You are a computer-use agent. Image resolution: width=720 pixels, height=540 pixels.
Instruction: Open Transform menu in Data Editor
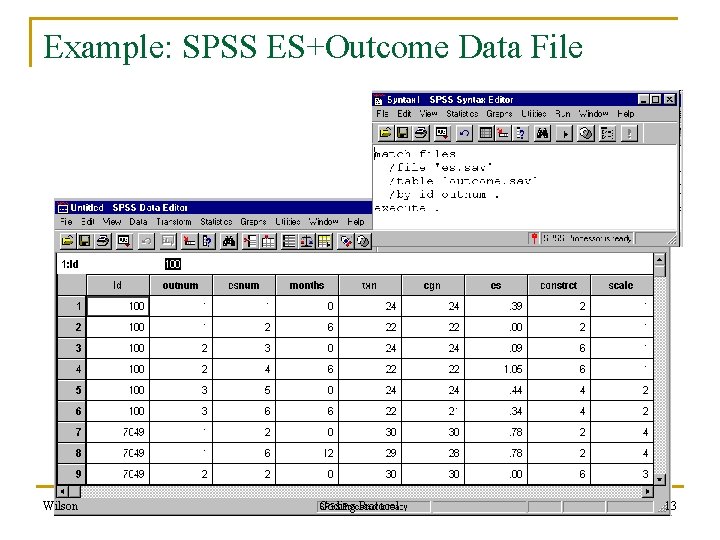[x=174, y=221]
